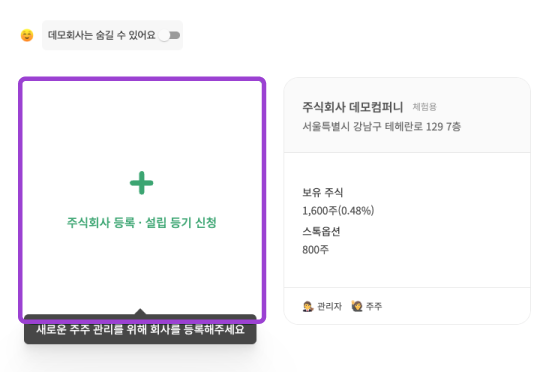Click the 체험용 badge
551x373 pixels.
click(424, 107)
